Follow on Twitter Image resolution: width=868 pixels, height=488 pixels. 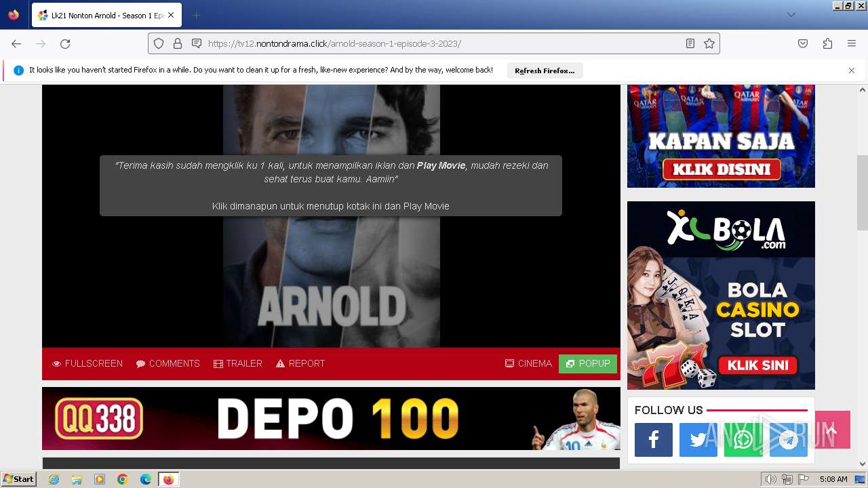click(x=698, y=440)
